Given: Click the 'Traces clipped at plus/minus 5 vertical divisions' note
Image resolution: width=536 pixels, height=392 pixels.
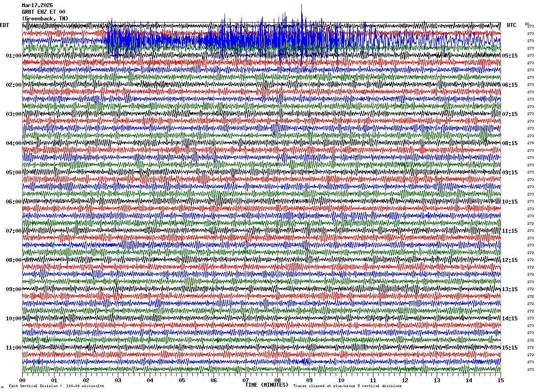Looking at the screenshot, I should point(347,386).
